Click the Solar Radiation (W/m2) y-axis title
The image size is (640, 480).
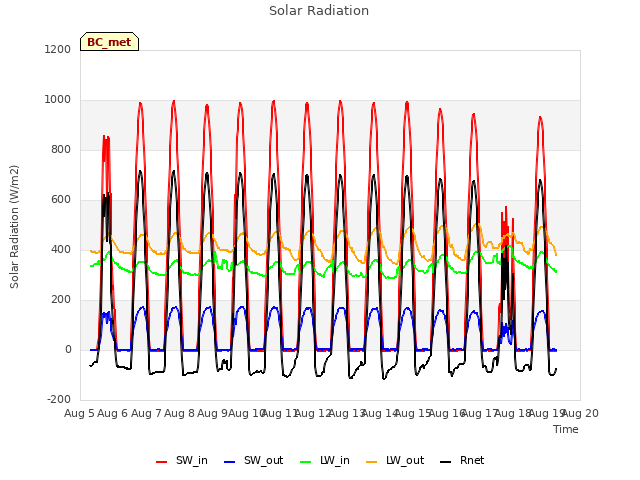(x=14, y=227)
